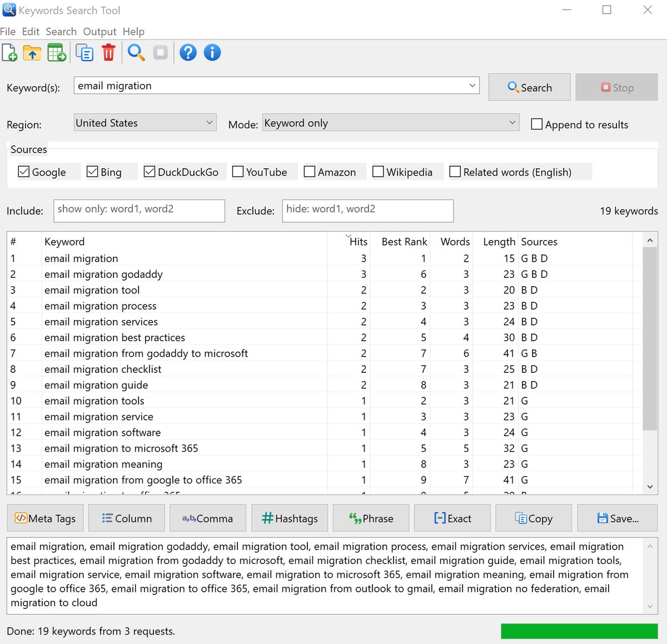Screen dimensions: 667x644
Task: Uncheck the DuckDuckGo source
Action: (x=150, y=172)
